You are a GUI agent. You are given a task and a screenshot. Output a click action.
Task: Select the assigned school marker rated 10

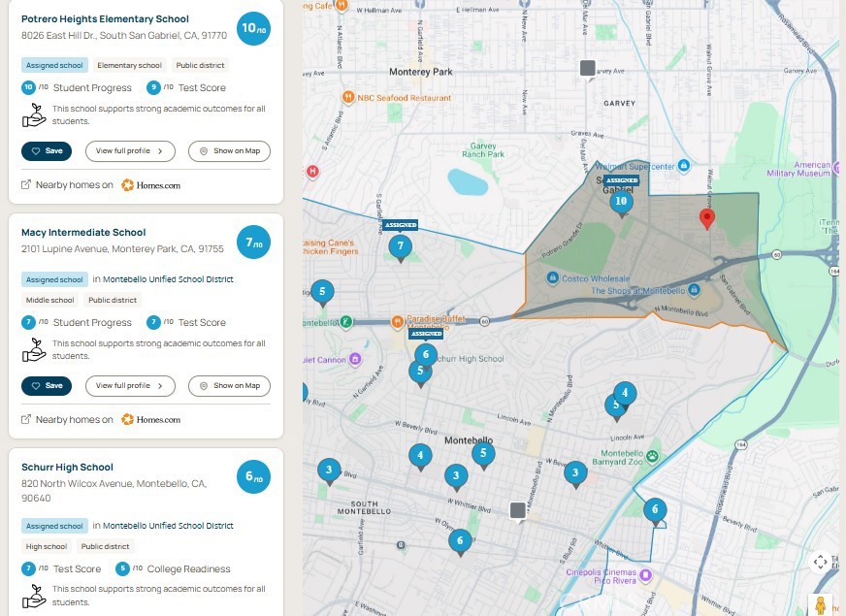coord(621,203)
